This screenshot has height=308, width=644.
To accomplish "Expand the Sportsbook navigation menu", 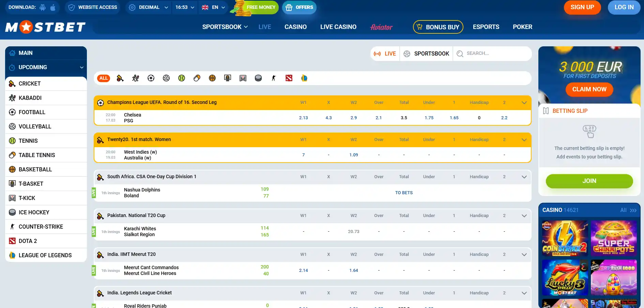I will pyautogui.click(x=225, y=27).
